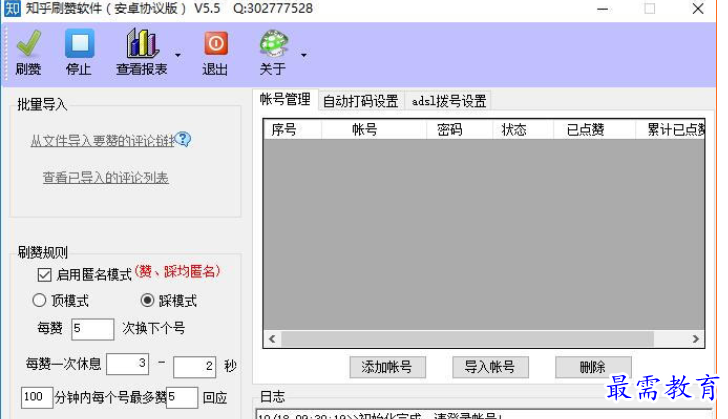Select the 踩模式 radio button

pos(147,300)
